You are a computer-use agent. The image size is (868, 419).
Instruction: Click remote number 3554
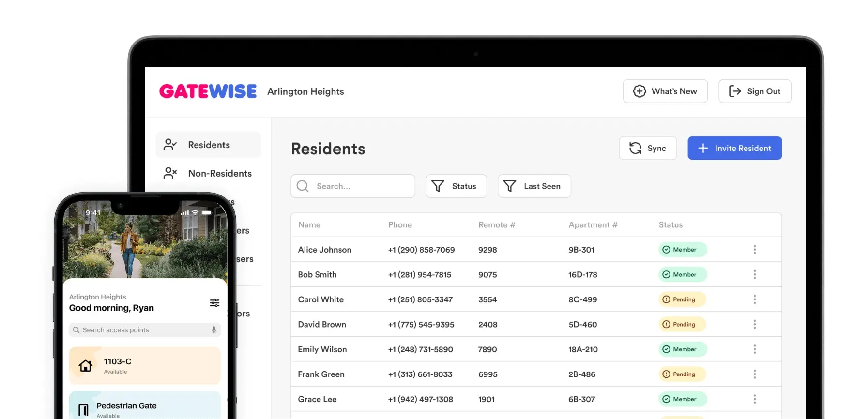(487, 299)
